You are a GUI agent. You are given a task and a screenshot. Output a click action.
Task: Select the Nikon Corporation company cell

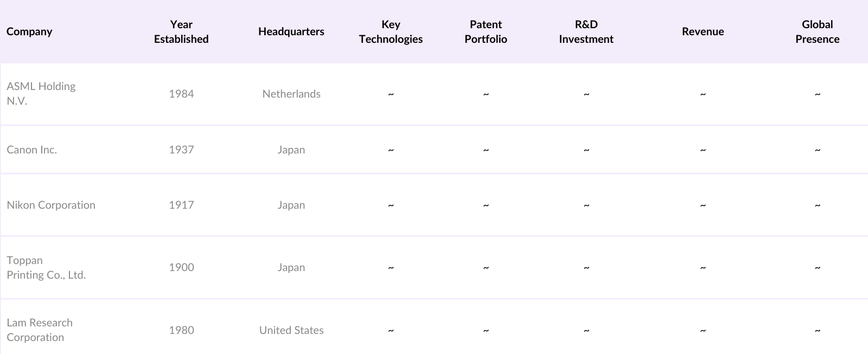(51, 205)
